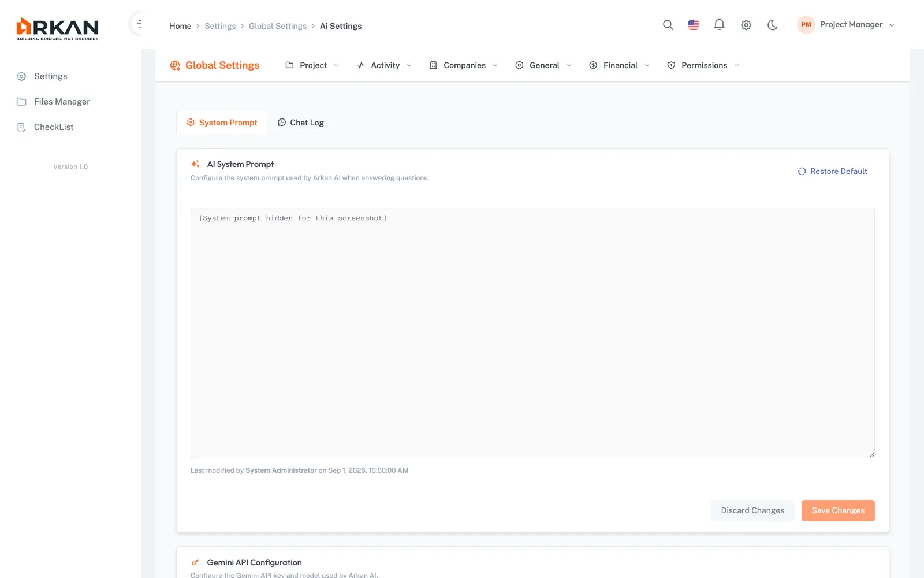
Task: Click the Gemini API Configuration heading
Action: (254, 562)
